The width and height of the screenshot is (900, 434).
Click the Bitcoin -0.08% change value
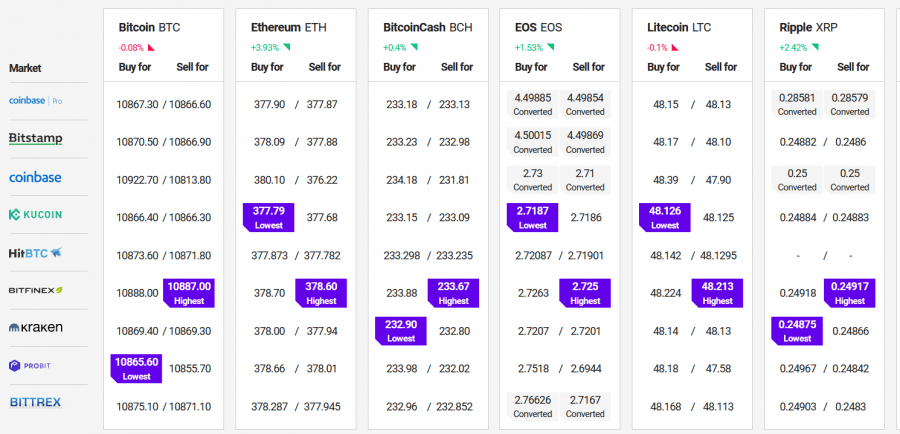(x=131, y=48)
